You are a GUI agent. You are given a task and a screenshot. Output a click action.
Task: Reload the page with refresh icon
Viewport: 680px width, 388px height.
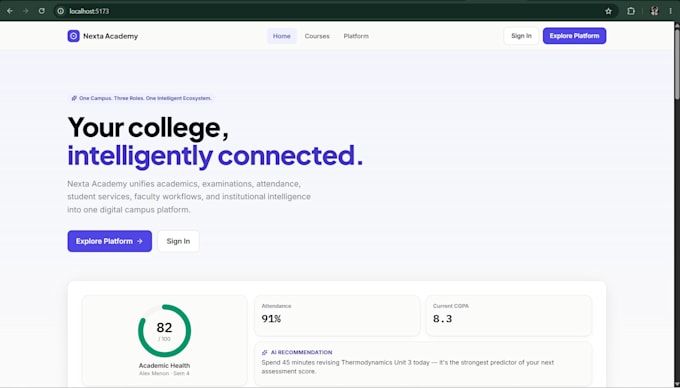(x=42, y=11)
